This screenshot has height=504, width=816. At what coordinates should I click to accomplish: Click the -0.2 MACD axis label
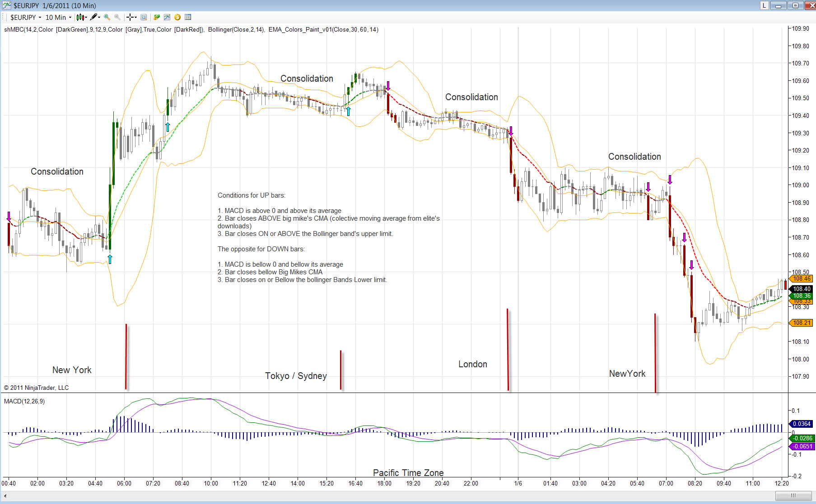coord(796,476)
